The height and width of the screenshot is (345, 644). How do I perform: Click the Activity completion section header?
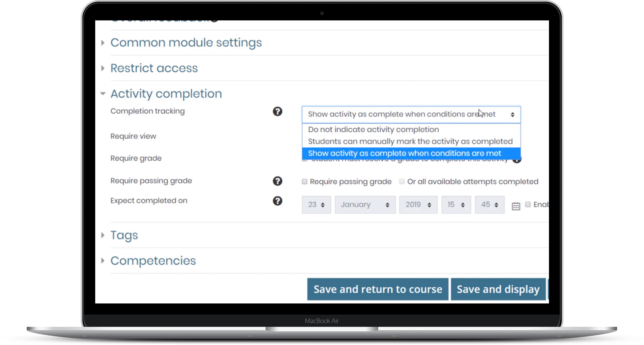[166, 93]
